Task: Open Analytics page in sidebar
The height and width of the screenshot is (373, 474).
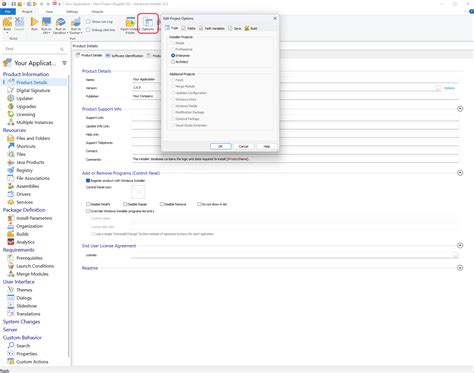Action: [x=25, y=242]
